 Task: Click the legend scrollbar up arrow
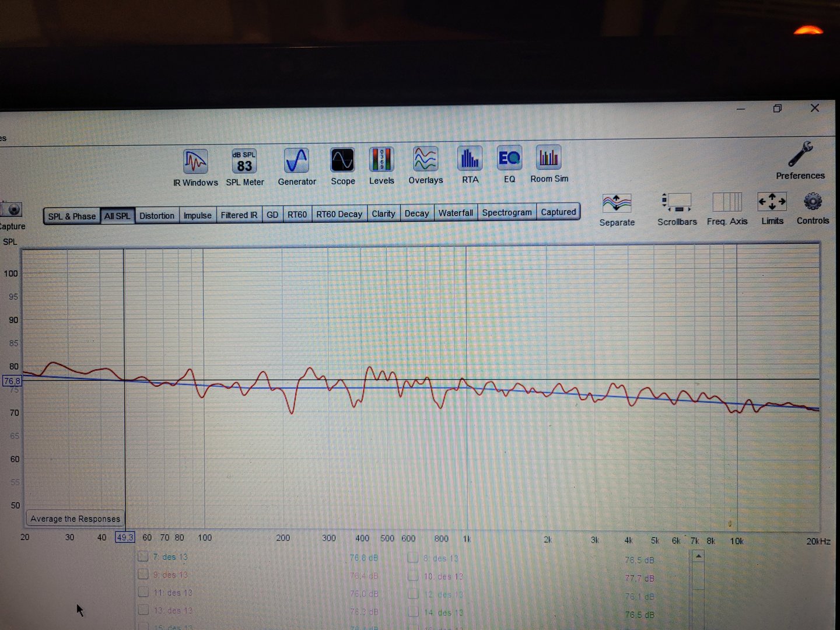[x=698, y=556]
